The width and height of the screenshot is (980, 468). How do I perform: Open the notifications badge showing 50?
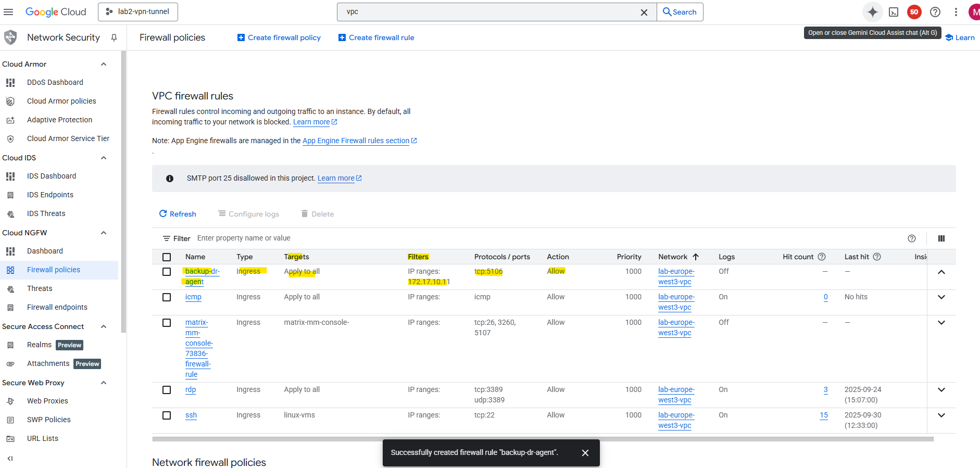[x=914, y=12]
